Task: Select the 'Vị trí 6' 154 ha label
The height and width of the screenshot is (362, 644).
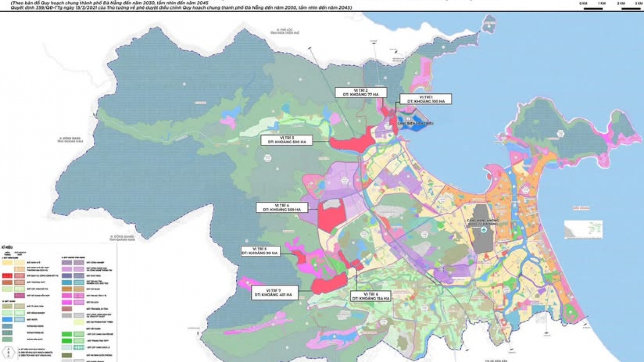Action: pyautogui.click(x=371, y=296)
